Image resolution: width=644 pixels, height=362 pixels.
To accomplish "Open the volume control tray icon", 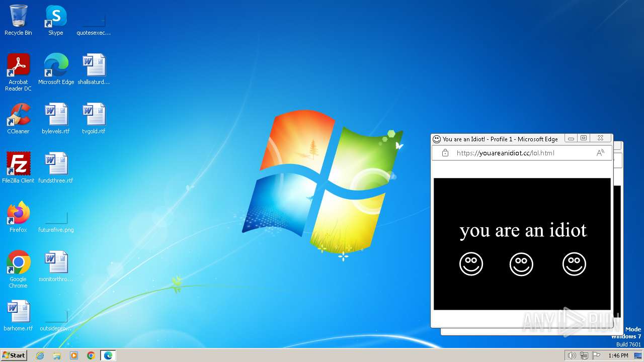I will tap(572, 355).
